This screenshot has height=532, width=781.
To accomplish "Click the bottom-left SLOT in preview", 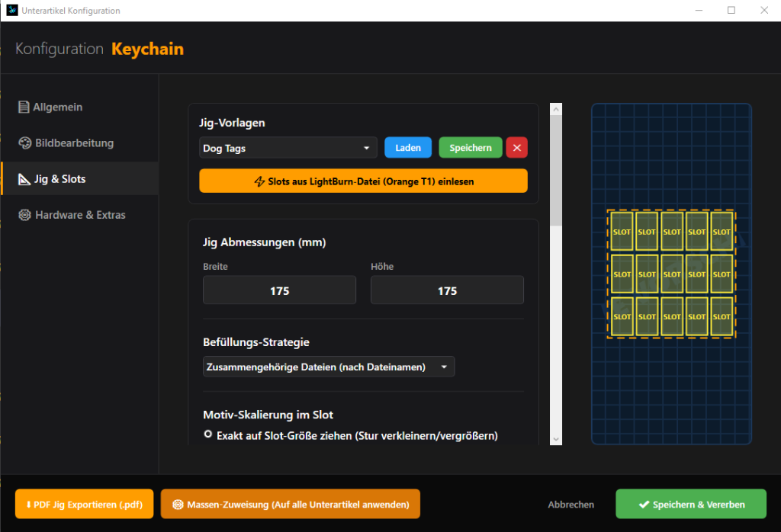I will point(622,316).
